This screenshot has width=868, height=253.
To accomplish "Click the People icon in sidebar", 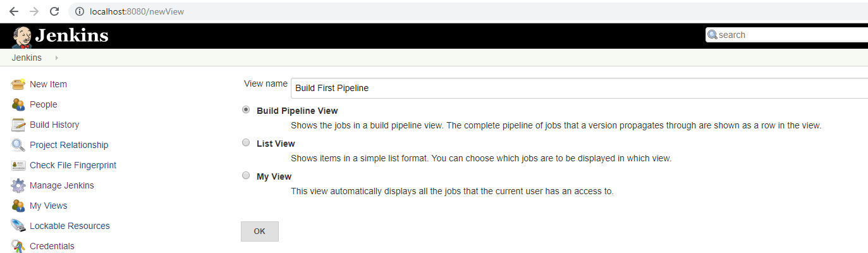I will coord(18,104).
